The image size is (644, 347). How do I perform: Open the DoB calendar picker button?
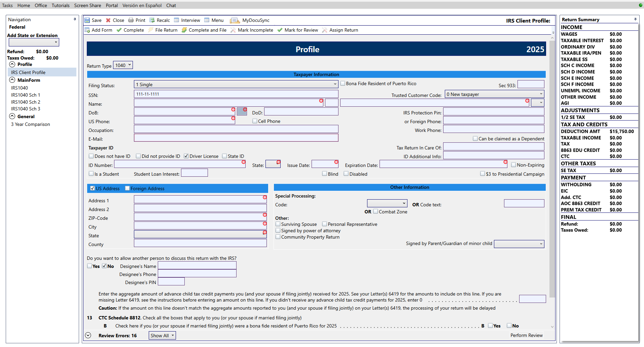[242, 111]
